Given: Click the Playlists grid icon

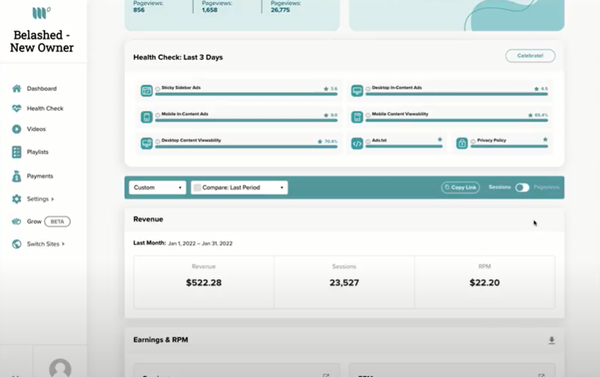Looking at the screenshot, I should coord(16,152).
